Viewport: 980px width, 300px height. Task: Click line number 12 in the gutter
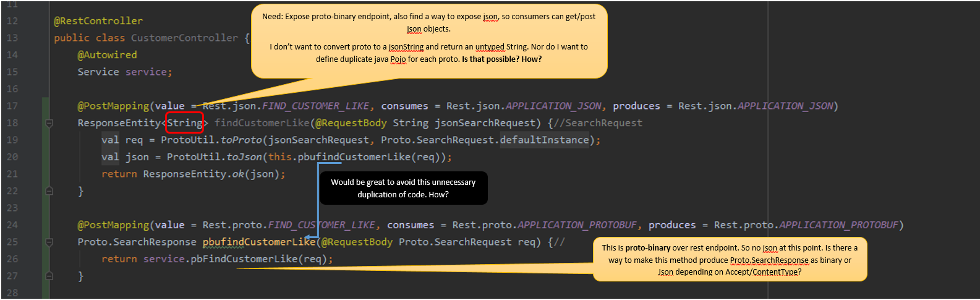click(12, 21)
